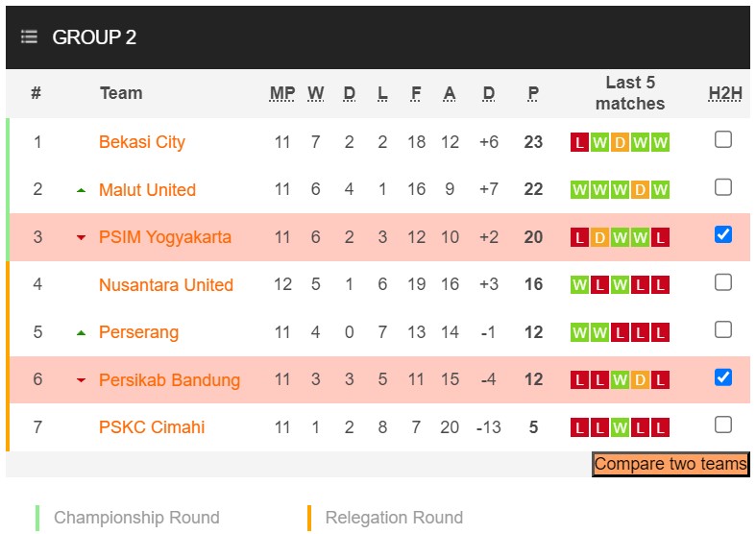Tick the H2H checkbox for PSKC Cimahi
The width and height of the screenshot is (756, 534).
coord(723,425)
